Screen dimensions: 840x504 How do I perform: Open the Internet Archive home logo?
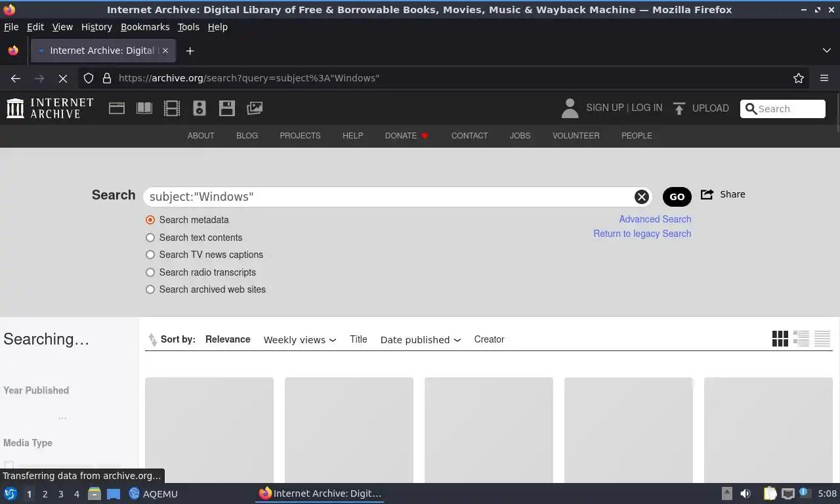click(x=50, y=108)
